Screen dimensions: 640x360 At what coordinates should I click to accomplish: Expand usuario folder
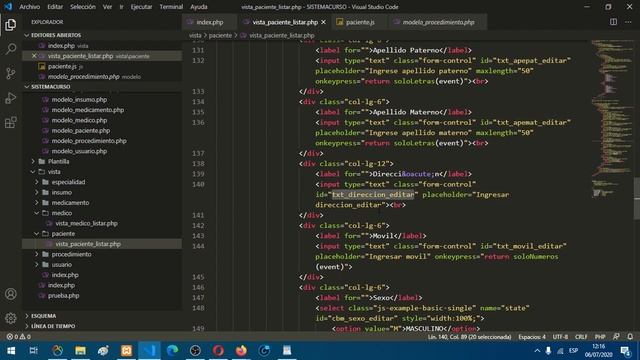point(37,264)
